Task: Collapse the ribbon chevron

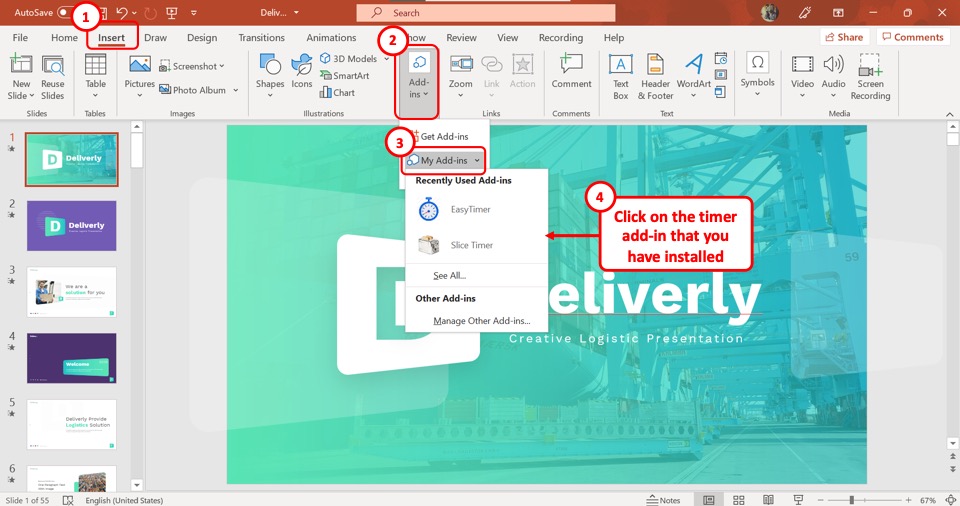Action: click(950, 114)
